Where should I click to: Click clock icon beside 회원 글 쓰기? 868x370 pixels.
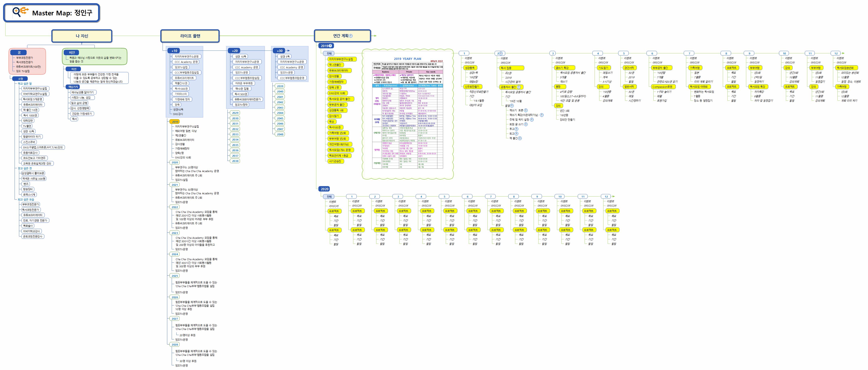526,124
